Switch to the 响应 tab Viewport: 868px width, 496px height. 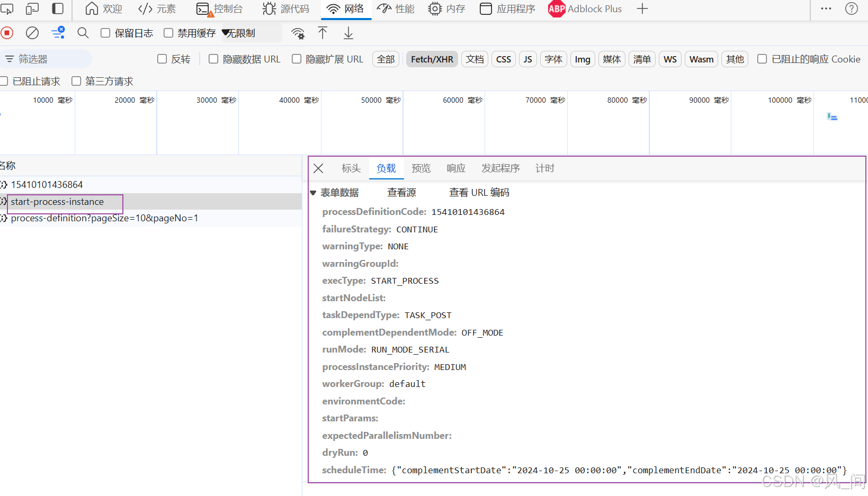point(455,168)
